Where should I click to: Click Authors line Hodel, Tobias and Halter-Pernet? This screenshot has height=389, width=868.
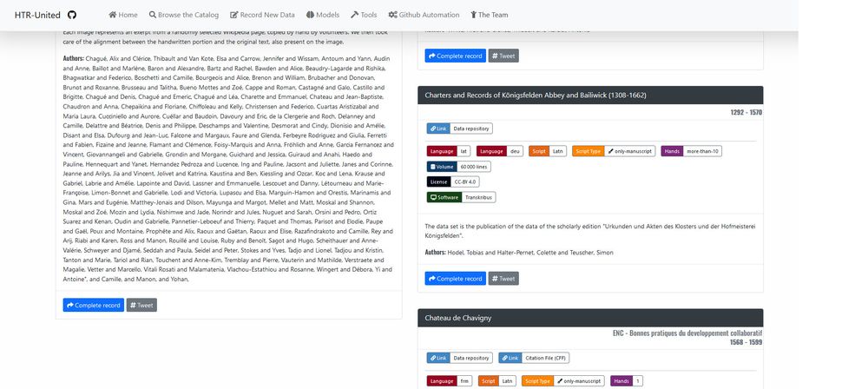519,253
